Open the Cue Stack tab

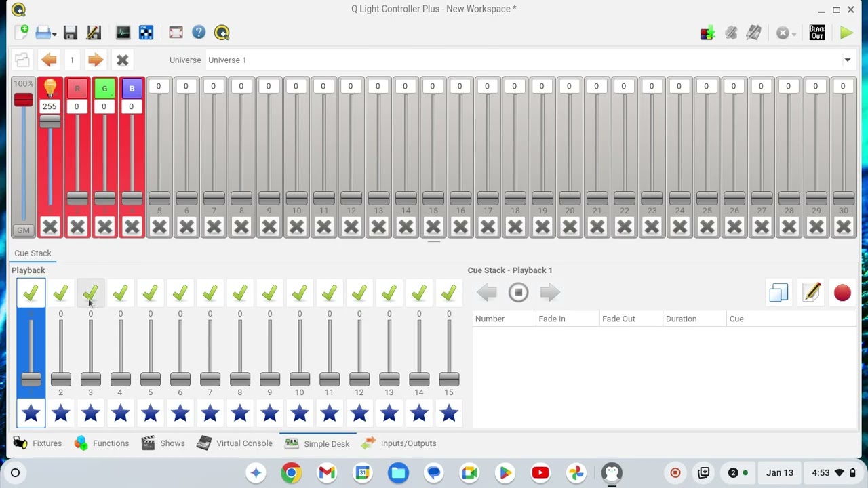[x=33, y=253]
